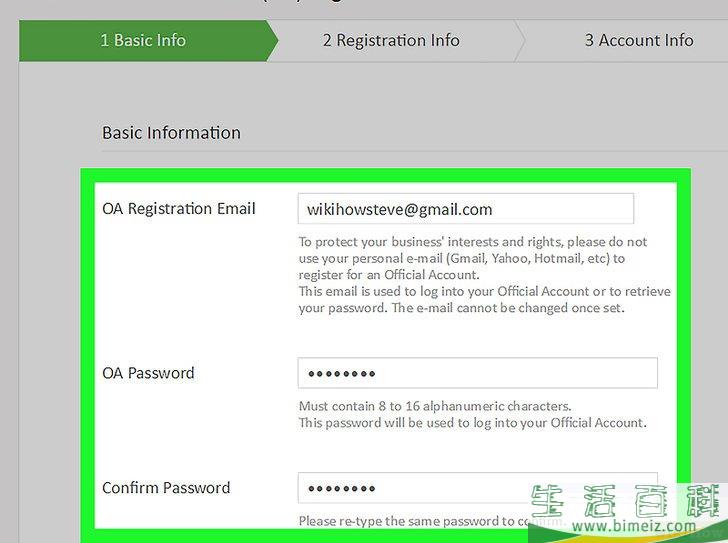This screenshot has width=728, height=543.
Task: Select the Confirm Password label
Action: point(166,488)
